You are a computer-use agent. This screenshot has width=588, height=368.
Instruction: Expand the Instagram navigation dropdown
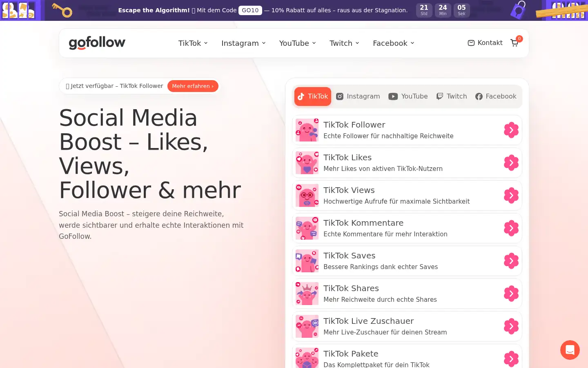pyautogui.click(x=243, y=43)
